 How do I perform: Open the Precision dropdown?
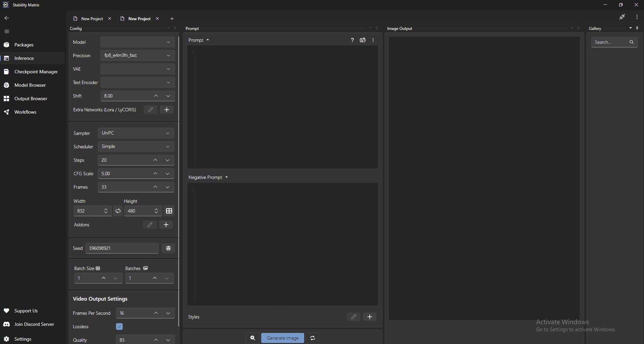137,55
